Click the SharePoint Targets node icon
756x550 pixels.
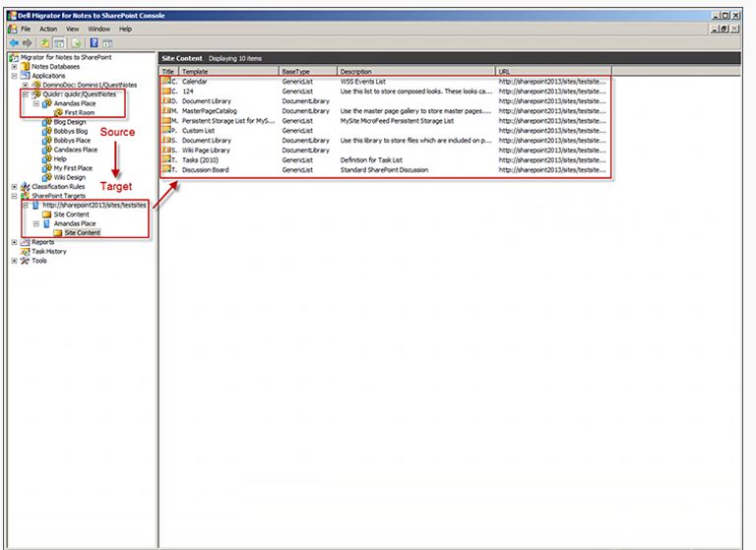[x=26, y=196]
